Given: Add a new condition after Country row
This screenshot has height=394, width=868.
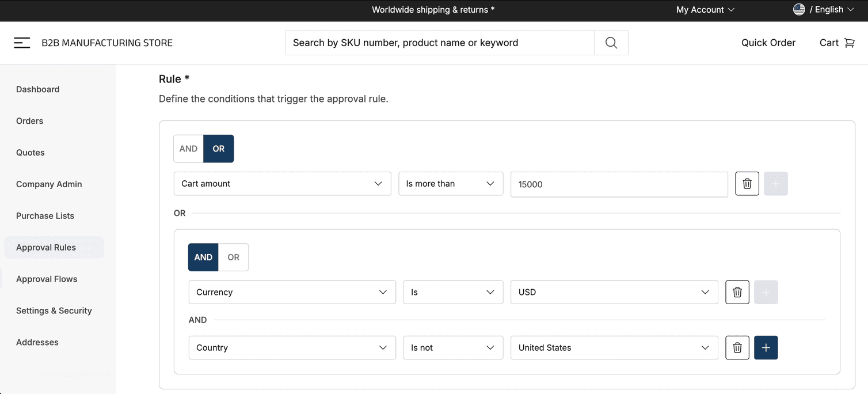Looking at the screenshot, I should 766,347.
